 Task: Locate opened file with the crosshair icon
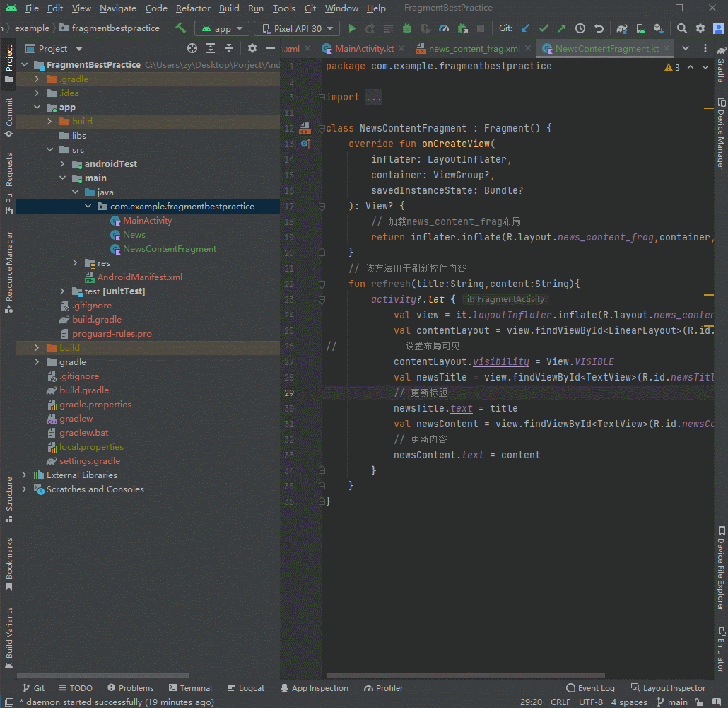click(x=192, y=48)
